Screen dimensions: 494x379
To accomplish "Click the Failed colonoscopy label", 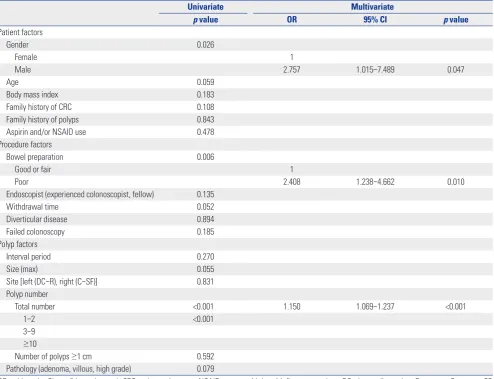I will (35, 232).
